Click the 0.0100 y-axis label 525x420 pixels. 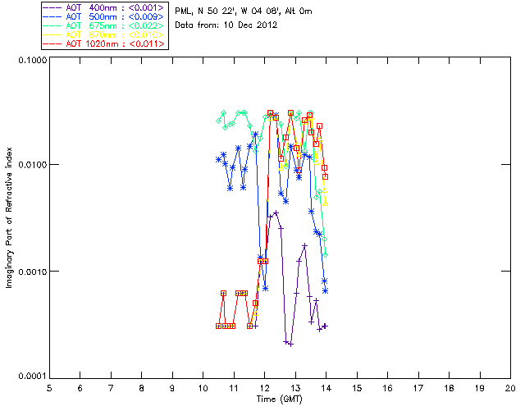pyautogui.click(x=33, y=165)
